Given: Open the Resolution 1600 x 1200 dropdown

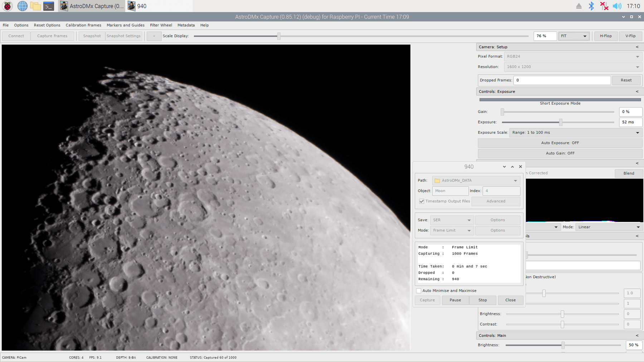Looking at the screenshot, I should coord(573,67).
